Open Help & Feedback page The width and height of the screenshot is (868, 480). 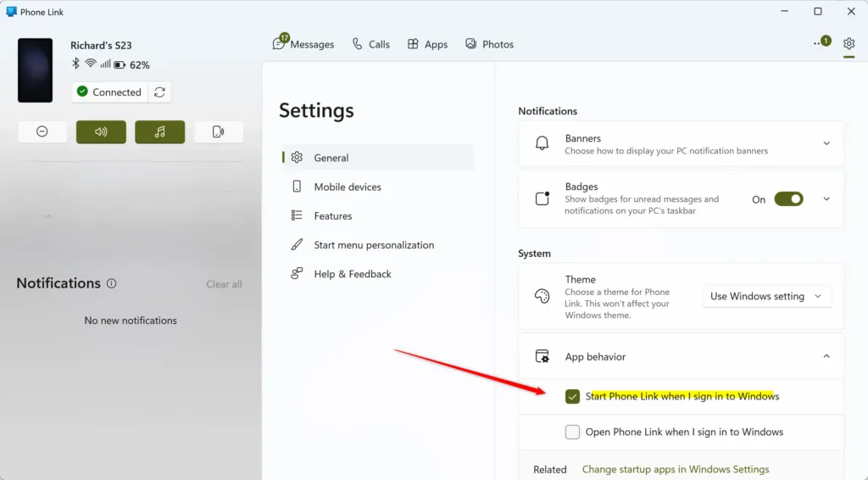coord(378,274)
